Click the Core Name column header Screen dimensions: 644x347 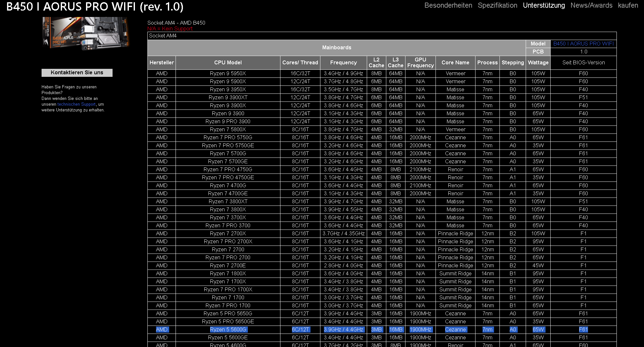coord(455,63)
